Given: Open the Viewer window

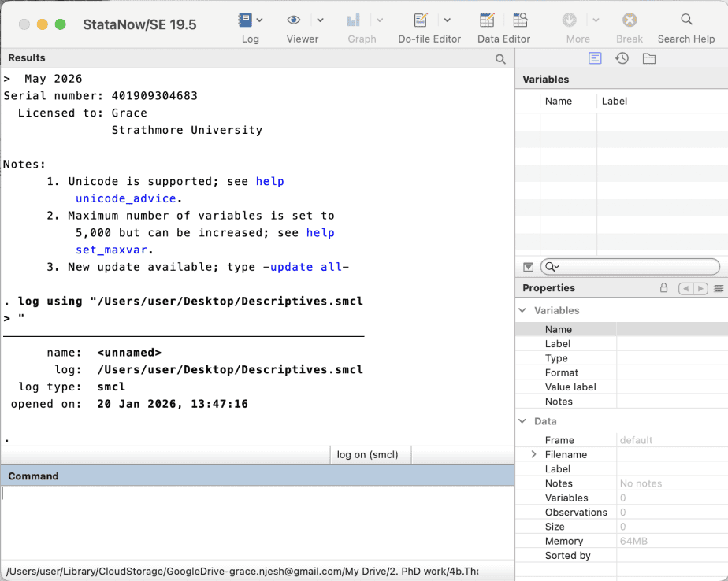Looking at the screenshot, I should 293,20.
